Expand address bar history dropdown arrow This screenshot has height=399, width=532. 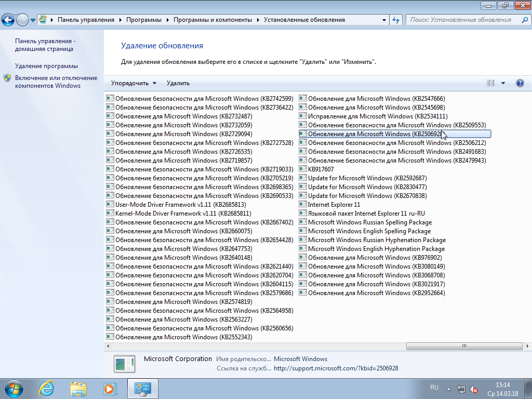click(x=384, y=20)
